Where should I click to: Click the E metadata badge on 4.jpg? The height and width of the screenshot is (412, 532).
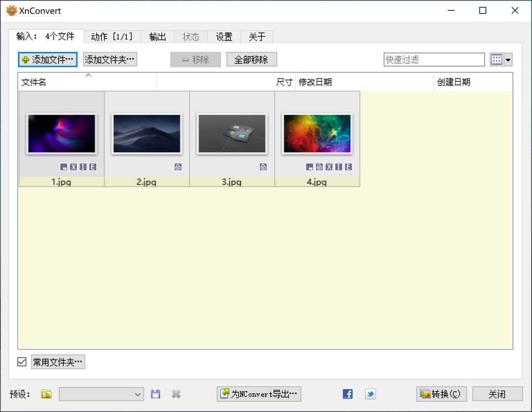coord(349,167)
